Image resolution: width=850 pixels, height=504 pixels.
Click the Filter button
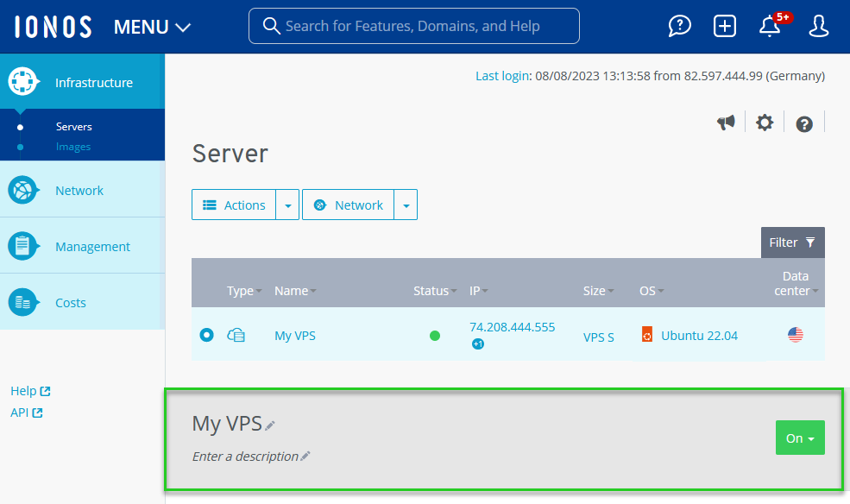click(x=792, y=243)
